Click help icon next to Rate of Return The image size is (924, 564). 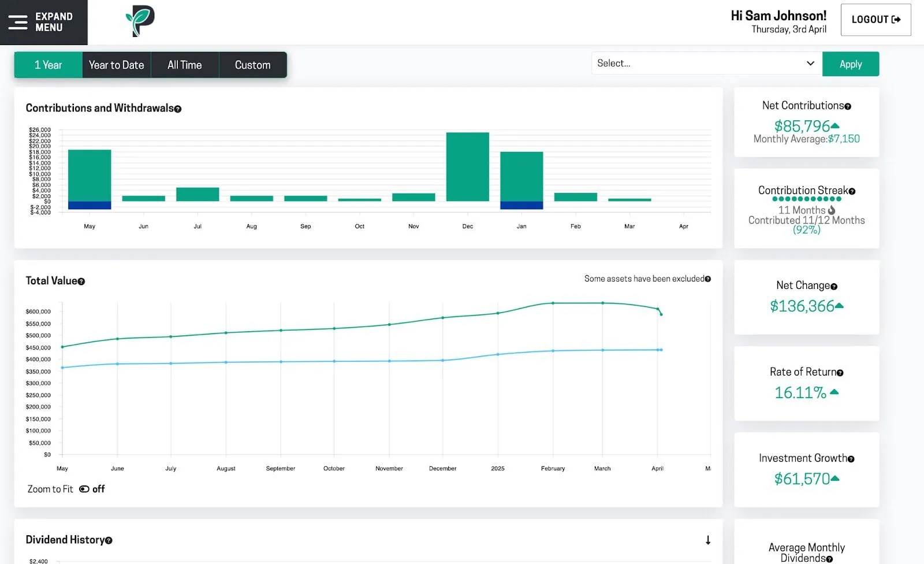pyautogui.click(x=840, y=373)
